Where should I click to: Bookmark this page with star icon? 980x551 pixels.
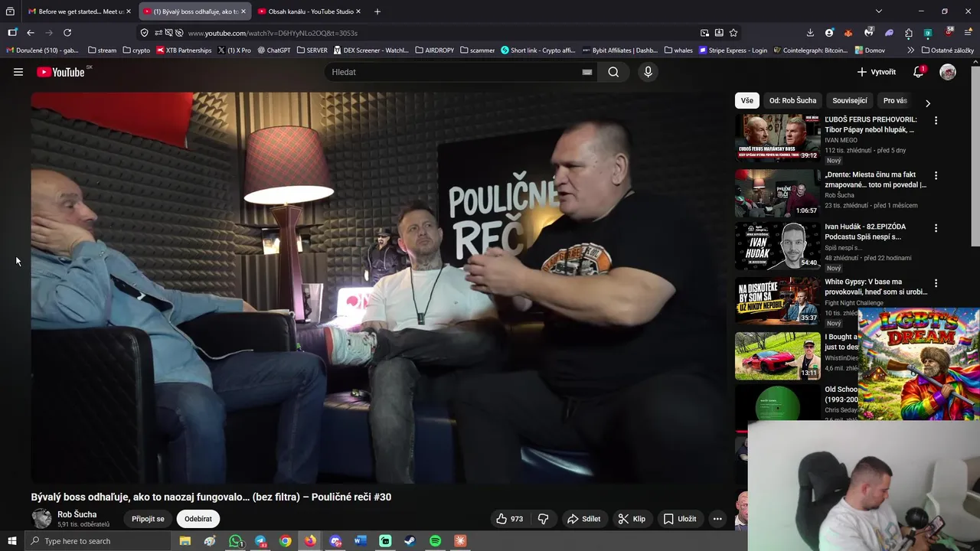(733, 33)
